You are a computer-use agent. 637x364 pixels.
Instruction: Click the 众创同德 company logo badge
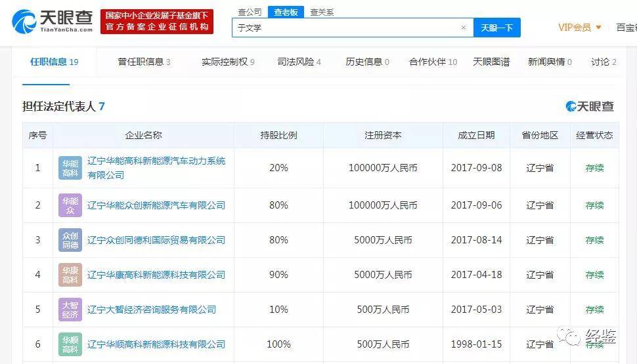click(x=70, y=240)
